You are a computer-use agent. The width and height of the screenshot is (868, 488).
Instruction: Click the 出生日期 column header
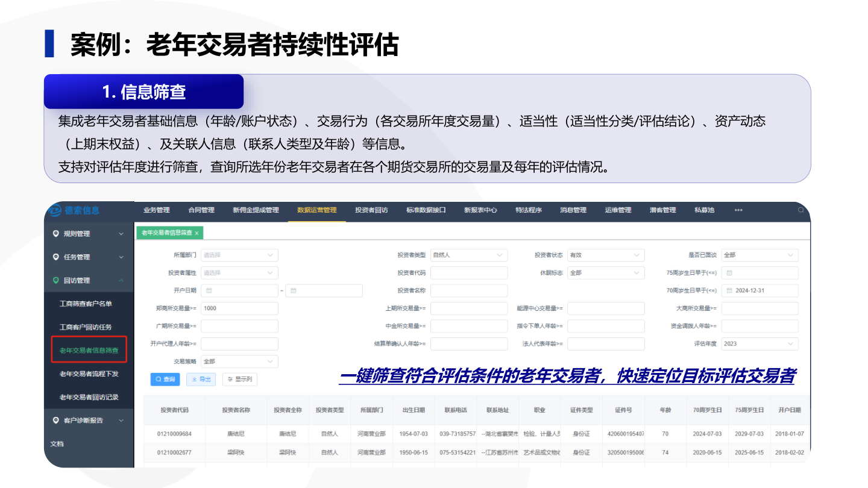(x=414, y=410)
